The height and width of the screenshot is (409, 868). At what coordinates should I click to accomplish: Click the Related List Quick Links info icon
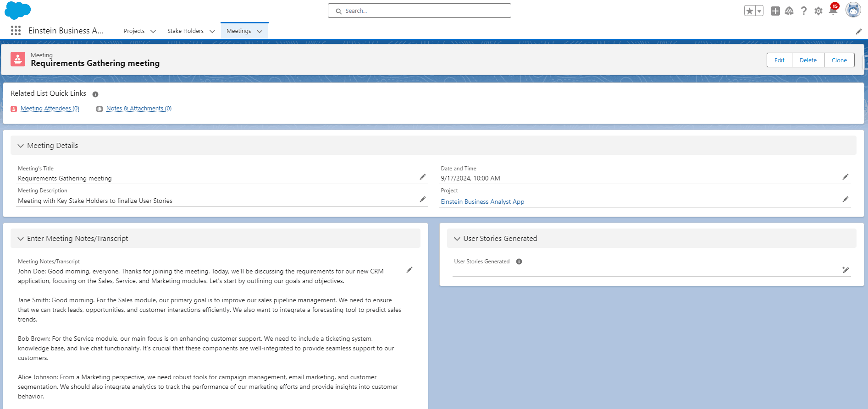coord(95,94)
